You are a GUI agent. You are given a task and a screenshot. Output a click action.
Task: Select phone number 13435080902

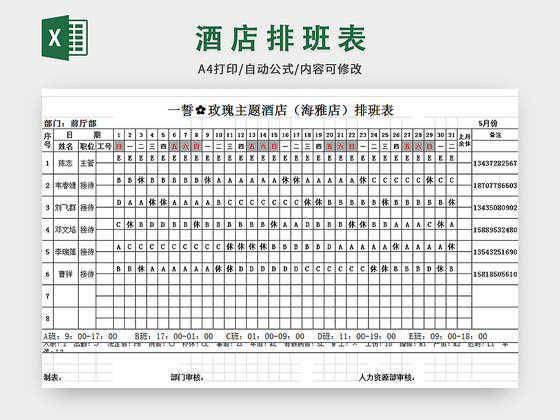tap(495, 208)
